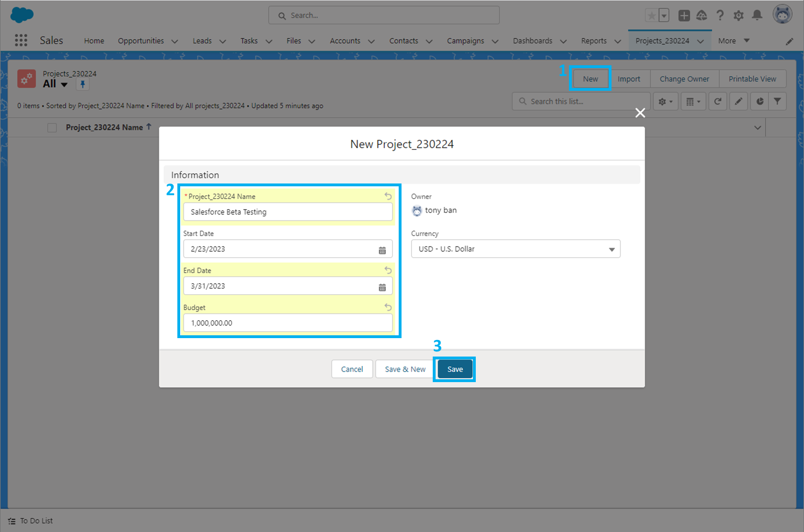Expand the Campaigns tab menu chevron
The height and width of the screenshot is (532, 804).
tap(495, 41)
